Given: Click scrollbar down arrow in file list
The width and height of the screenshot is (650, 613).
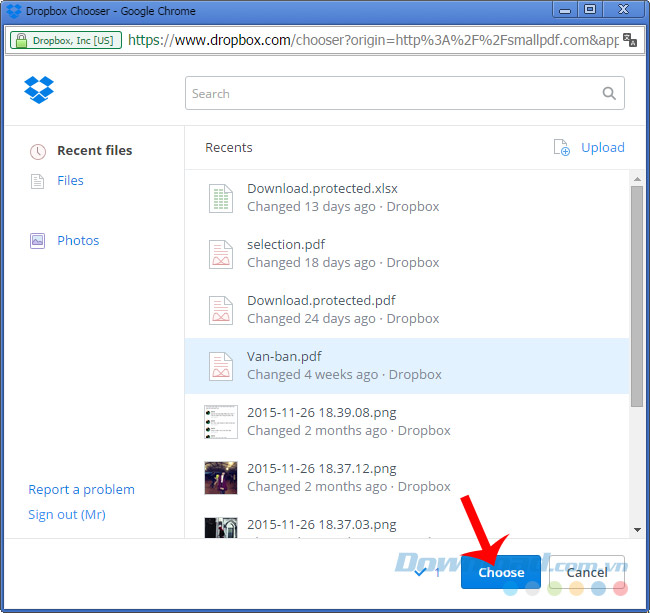Looking at the screenshot, I should [637, 530].
